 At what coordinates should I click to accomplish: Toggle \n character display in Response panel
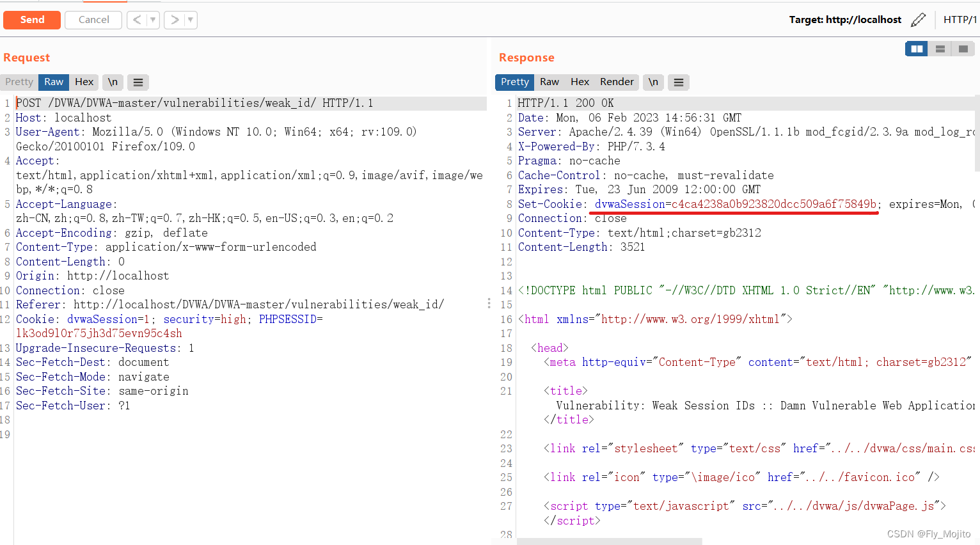tap(653, 82)
